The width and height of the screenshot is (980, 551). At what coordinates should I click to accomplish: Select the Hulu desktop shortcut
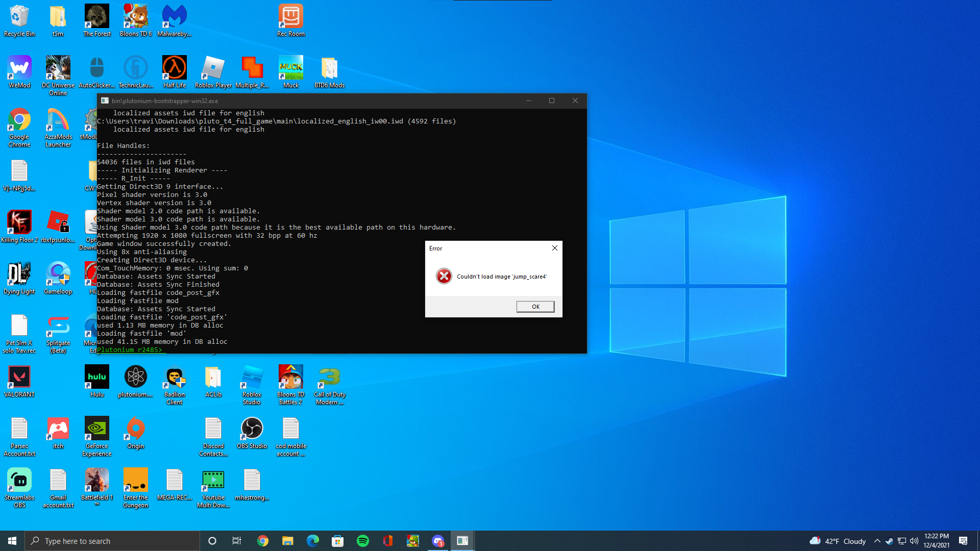pyautogui.click(x=97, y=381)
